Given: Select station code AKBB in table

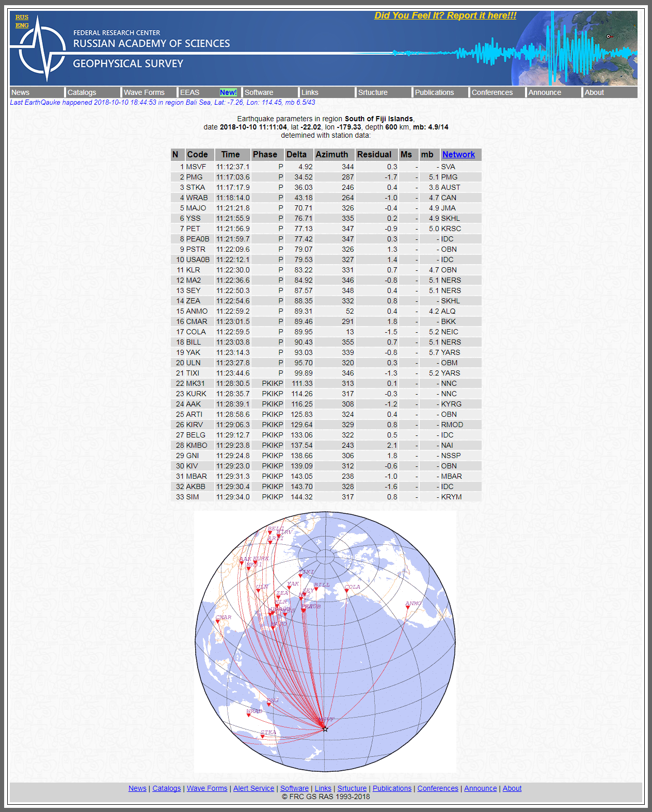Looking at the screenshot, I should (196, 486).
